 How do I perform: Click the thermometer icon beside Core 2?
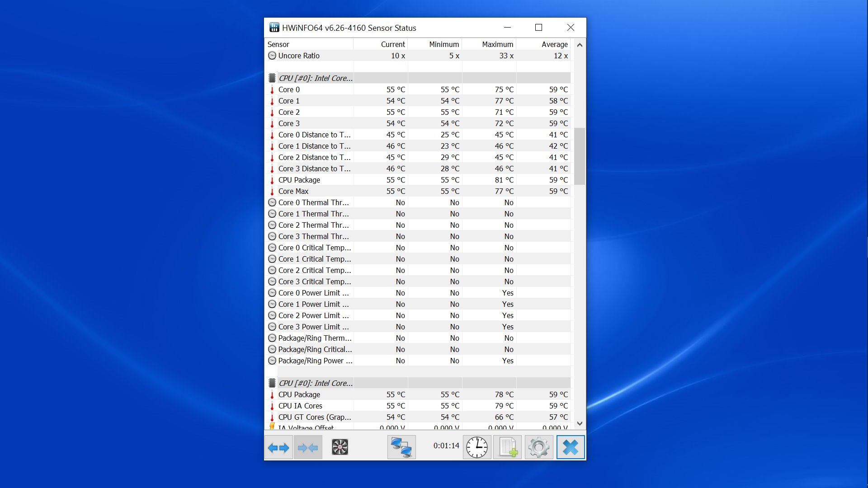[272, 112]
